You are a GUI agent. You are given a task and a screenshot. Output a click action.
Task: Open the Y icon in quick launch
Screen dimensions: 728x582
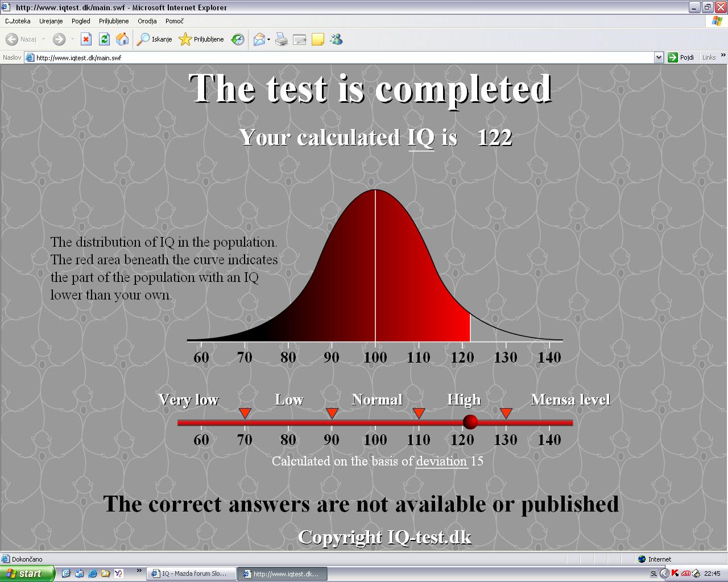pyautogui.click(x=118, y=573)
